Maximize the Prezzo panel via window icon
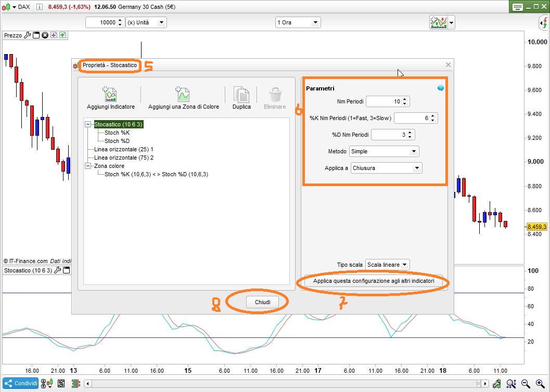Image resolution: width=550 pixels, height=392 pixels. click(x=36, y=35)
